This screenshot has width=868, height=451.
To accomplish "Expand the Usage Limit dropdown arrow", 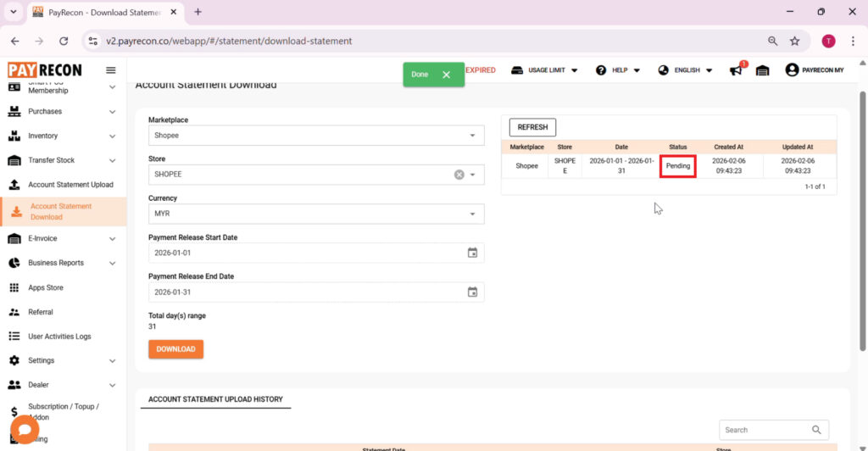I will [574, 70].
